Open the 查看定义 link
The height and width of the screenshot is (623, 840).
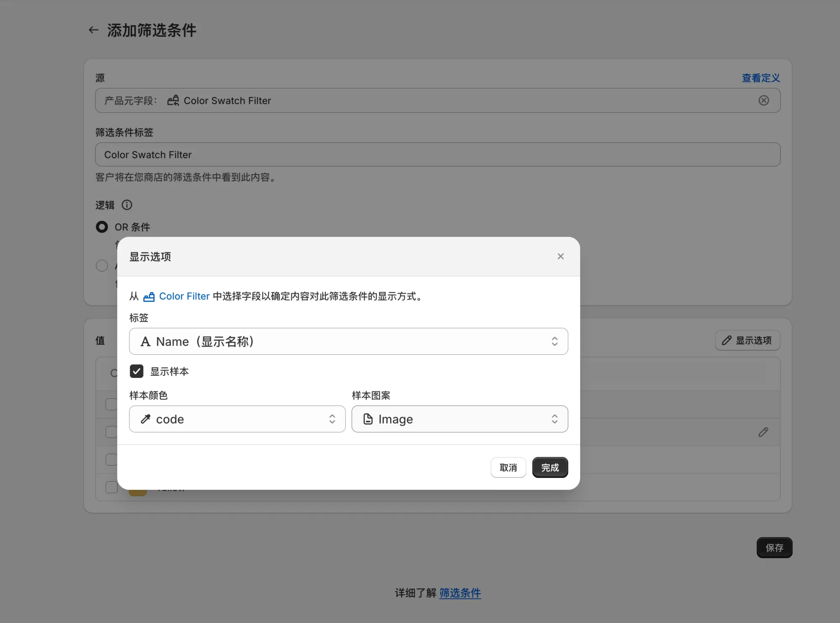[x=760, y=78]
